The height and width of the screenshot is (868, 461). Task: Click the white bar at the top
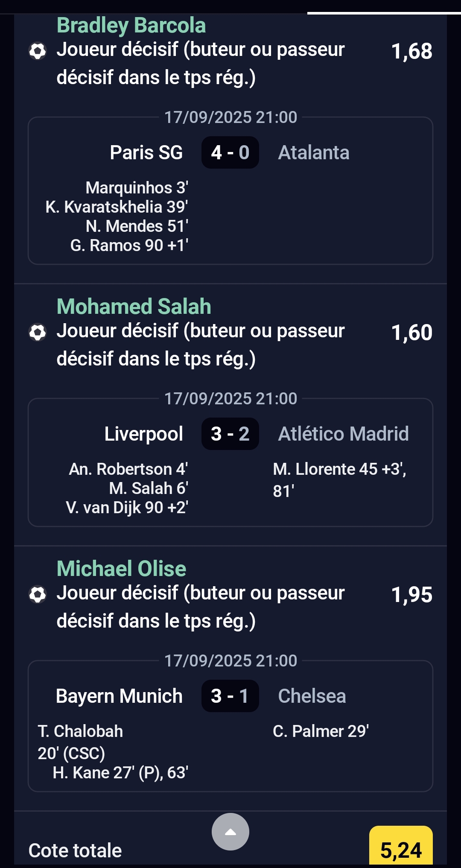(x=384, y=13)
